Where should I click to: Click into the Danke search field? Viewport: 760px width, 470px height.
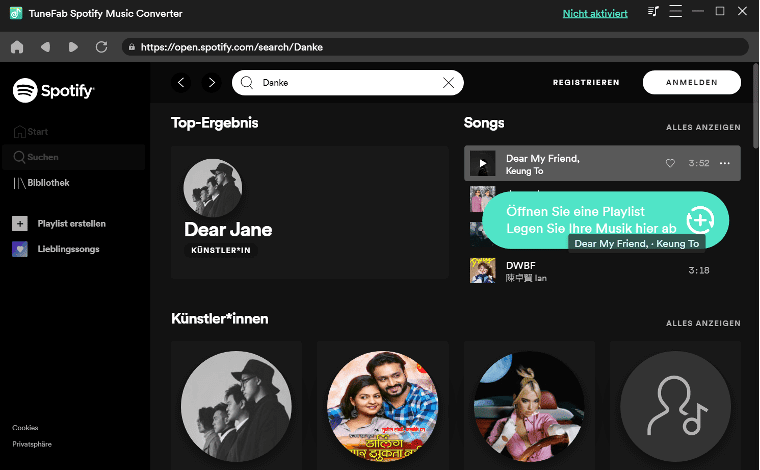[347, 82]
